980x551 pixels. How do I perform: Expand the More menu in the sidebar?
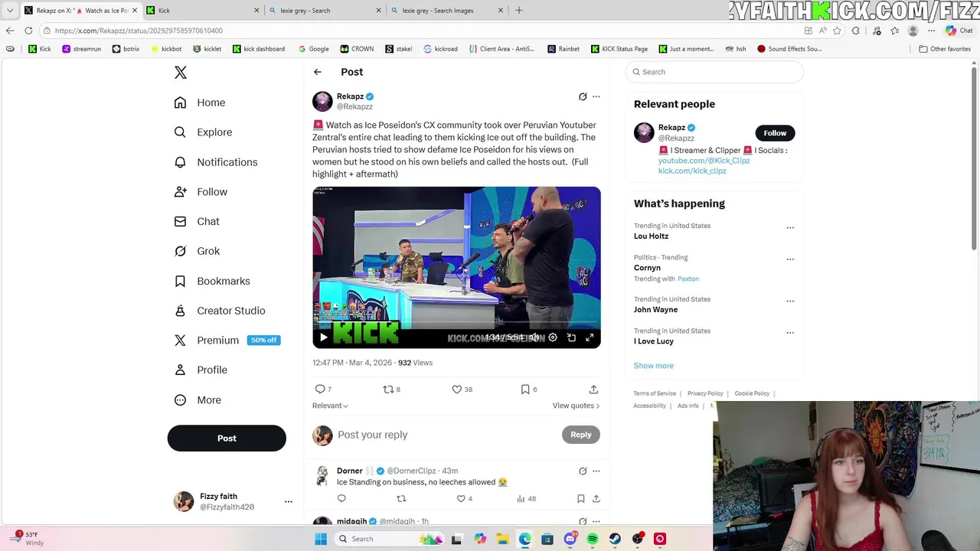point(198,399)
